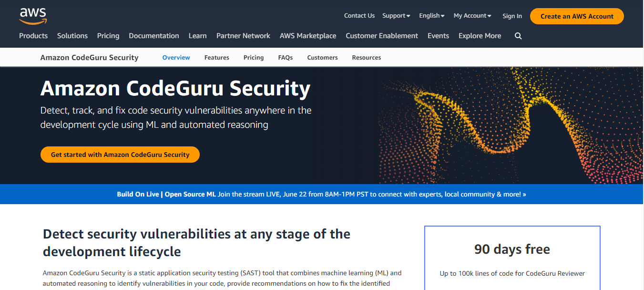The image size is (644, 290).
Task: Click Sign In link
Action: click(x=512, y=16)
